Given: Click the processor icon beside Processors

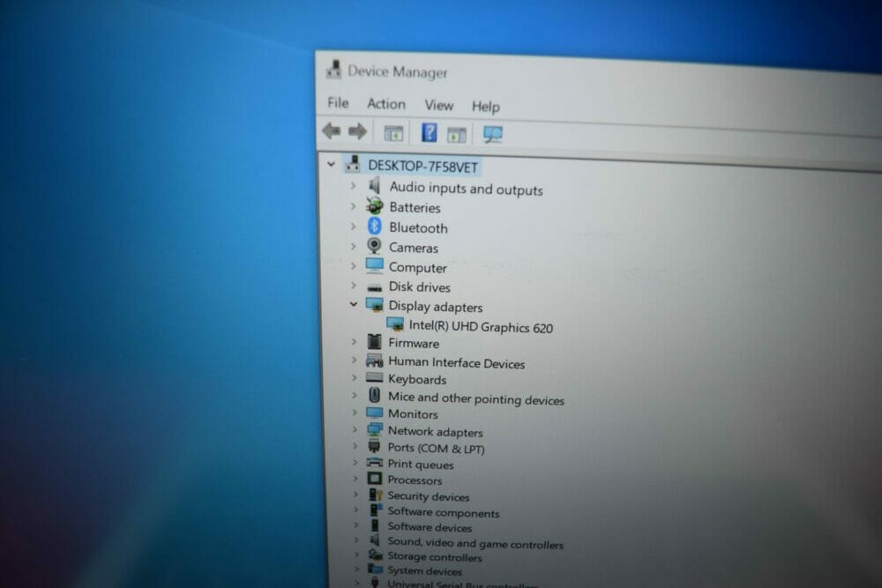Looking at the screenshot, I should (x=374, y=479).
